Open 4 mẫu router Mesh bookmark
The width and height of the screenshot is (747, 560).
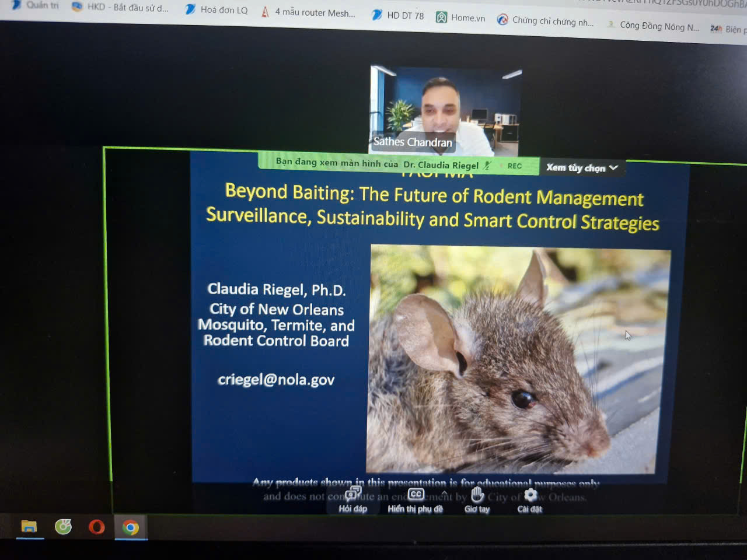pyautogui.click(x=308, y=12)
